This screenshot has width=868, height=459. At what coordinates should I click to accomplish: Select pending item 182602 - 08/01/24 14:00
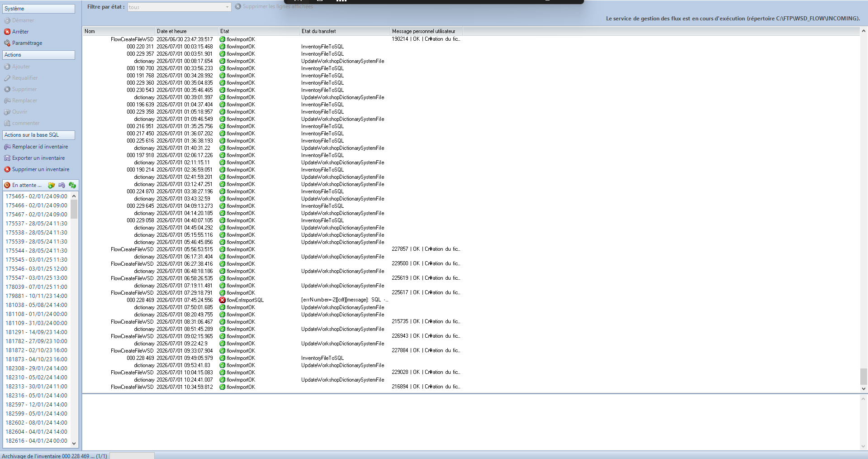point(37,423)
